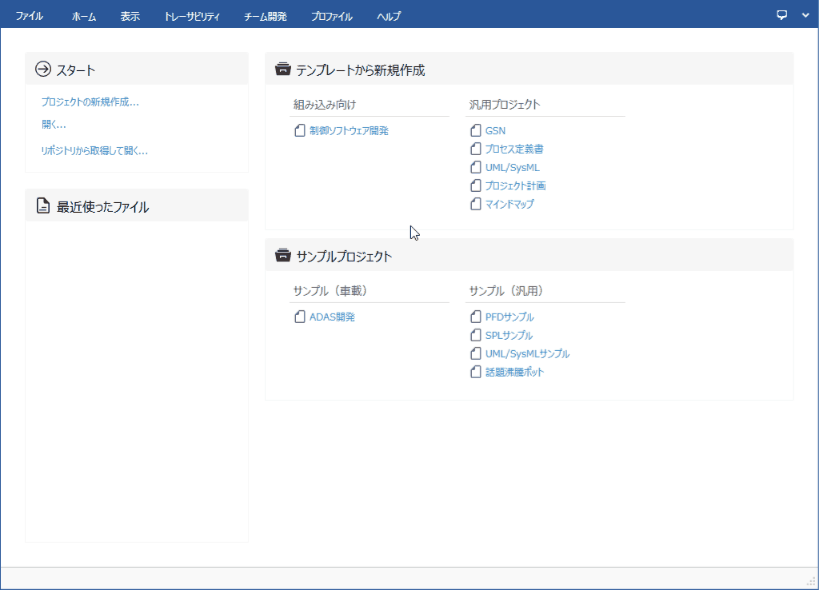The width and height of the screenshot is (819, 590).
Task: Click the テンプレートから新規作成 drawer icon
Action: coord(283,68)
